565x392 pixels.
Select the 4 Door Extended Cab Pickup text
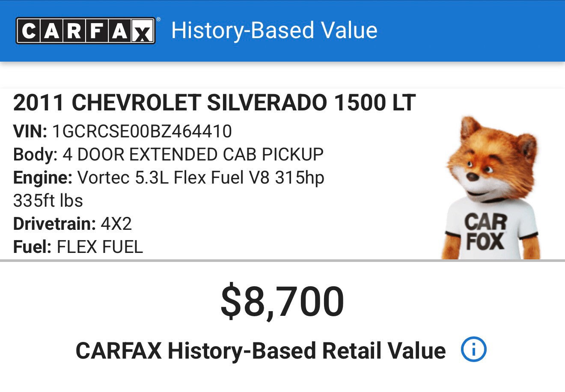pos(193,154)
